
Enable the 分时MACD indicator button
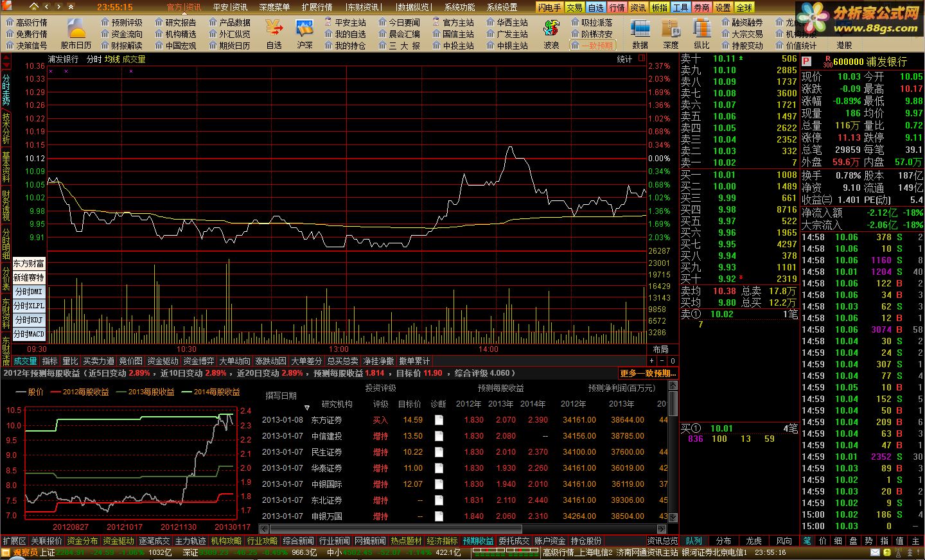(x=29, y=334)
